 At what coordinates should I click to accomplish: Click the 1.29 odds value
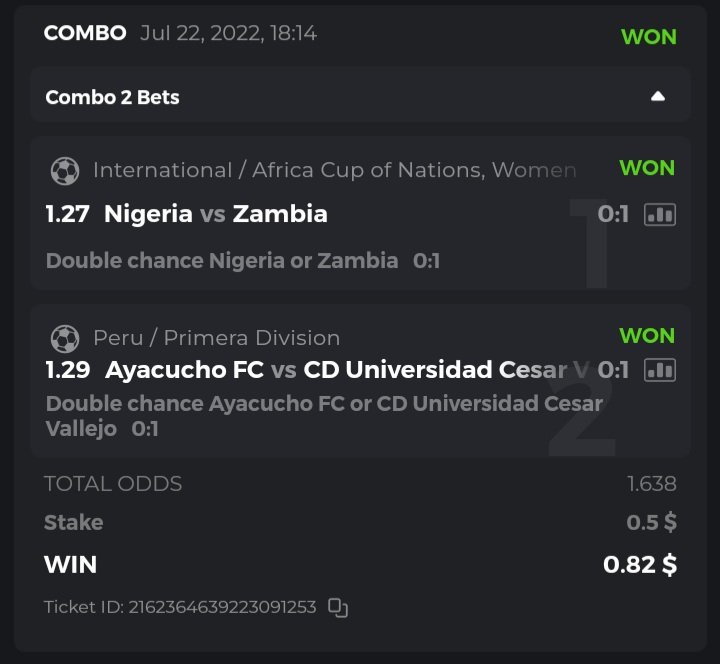(67, 370)
